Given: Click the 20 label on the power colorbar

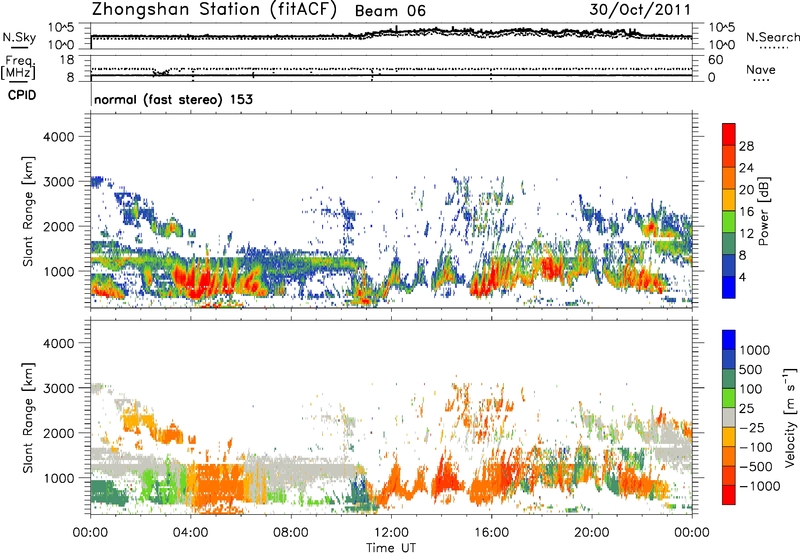Looking at the screenshot, I should (746, 190).
